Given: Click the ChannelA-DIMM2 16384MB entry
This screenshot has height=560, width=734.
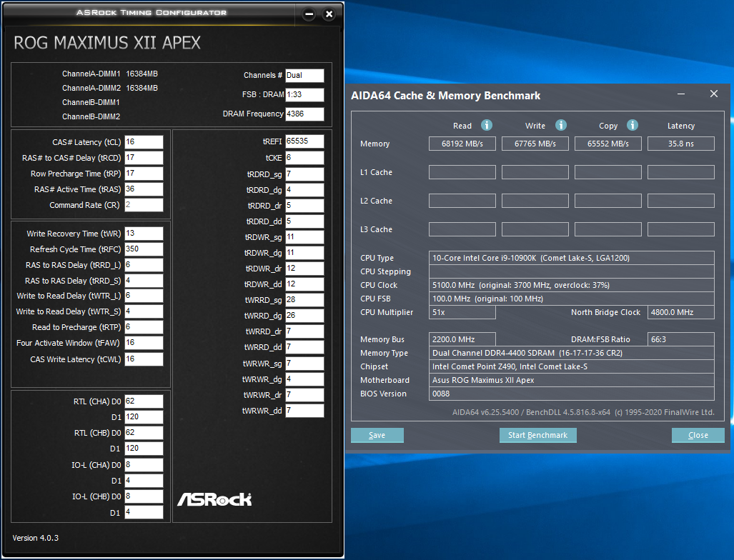Looking at the screenshot, I should [110, 88].
